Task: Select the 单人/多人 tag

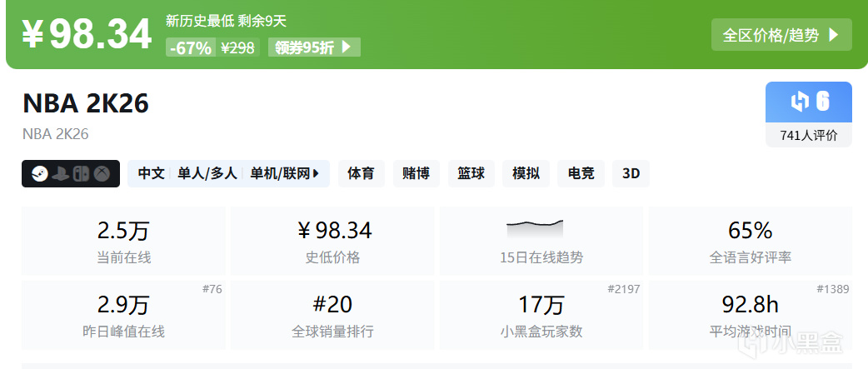Action: point(207,174)
